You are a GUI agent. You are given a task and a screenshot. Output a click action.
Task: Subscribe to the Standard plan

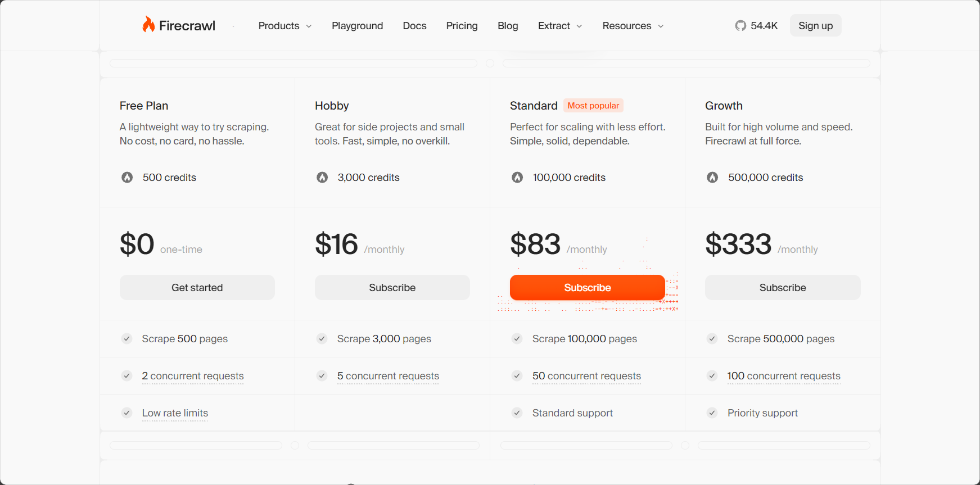click(588, 288)
